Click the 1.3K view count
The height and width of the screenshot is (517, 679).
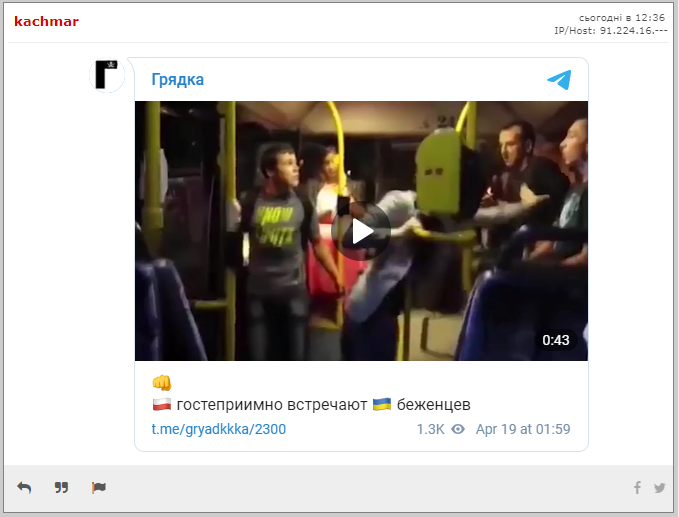coord(430,429)
